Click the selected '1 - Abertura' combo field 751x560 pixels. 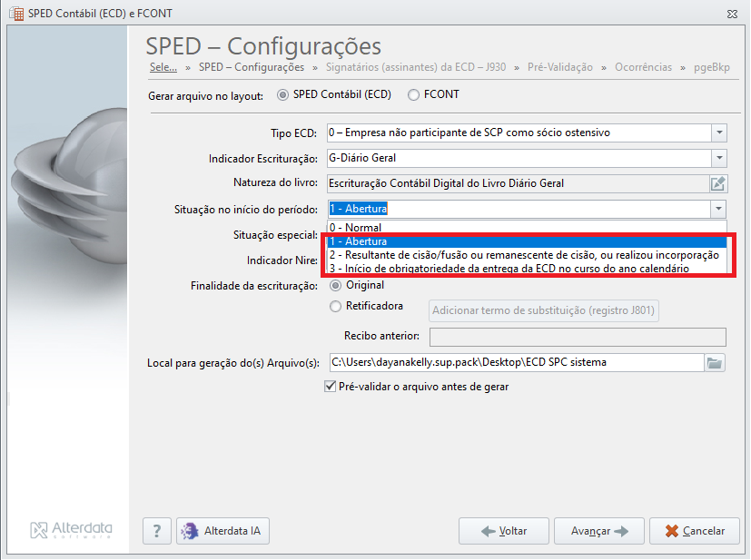point(519,209)
